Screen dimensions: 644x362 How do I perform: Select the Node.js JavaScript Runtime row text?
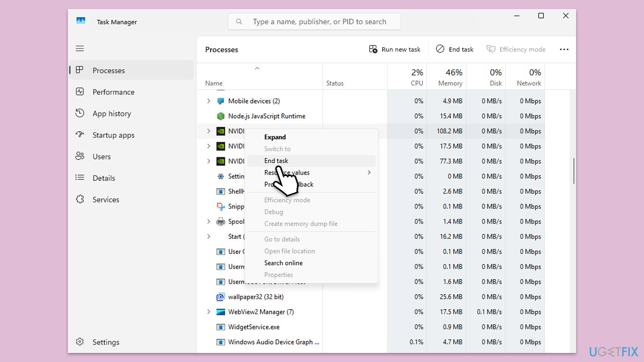point(267,116)
